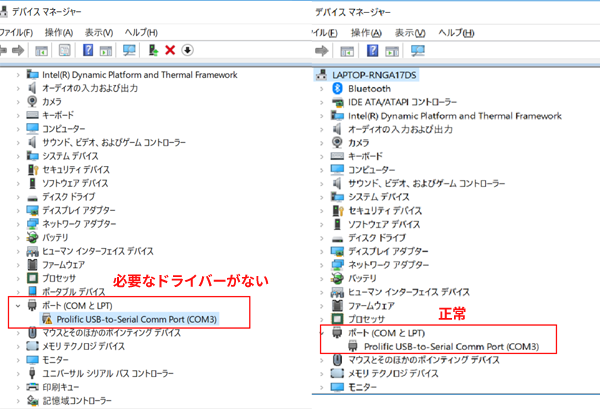The width and height of the screenshot is (600, 409).
Task: Select セキュリティ デバイス in right window
Action: [x=385, y=210]
